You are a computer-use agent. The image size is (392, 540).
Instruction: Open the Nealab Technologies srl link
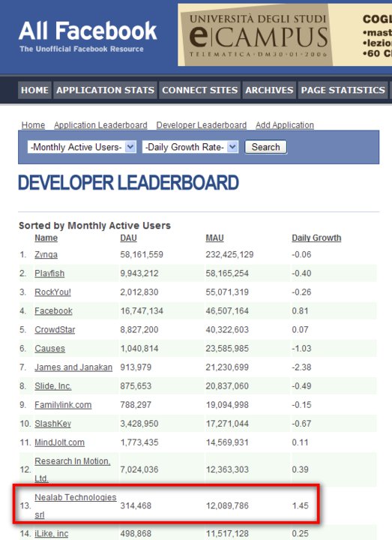coord(76,506)
